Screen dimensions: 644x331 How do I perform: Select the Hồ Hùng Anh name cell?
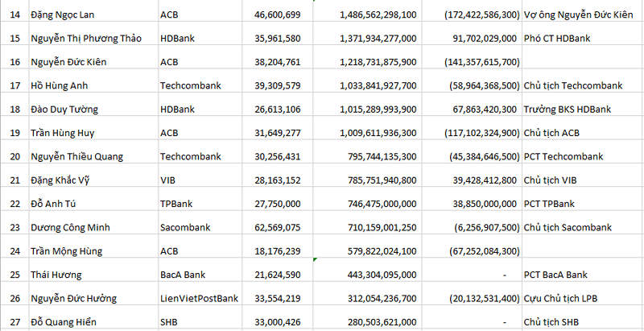click(x=93, y=86)
